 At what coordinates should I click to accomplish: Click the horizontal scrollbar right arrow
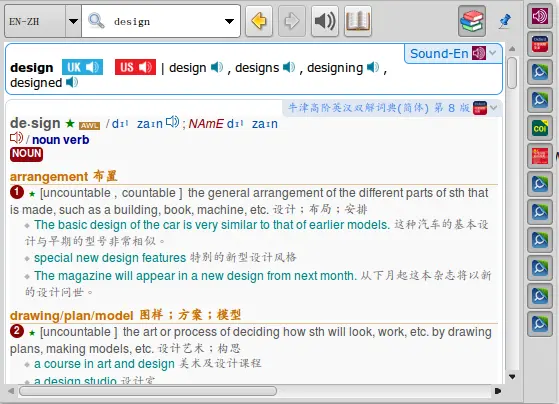click(x=498, y=391)
